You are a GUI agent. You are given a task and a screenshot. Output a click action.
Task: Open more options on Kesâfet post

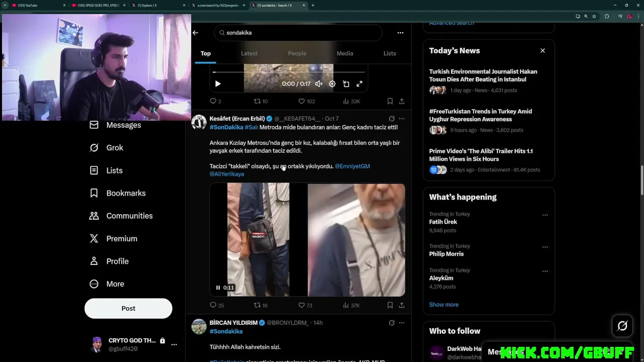[401, 119]
